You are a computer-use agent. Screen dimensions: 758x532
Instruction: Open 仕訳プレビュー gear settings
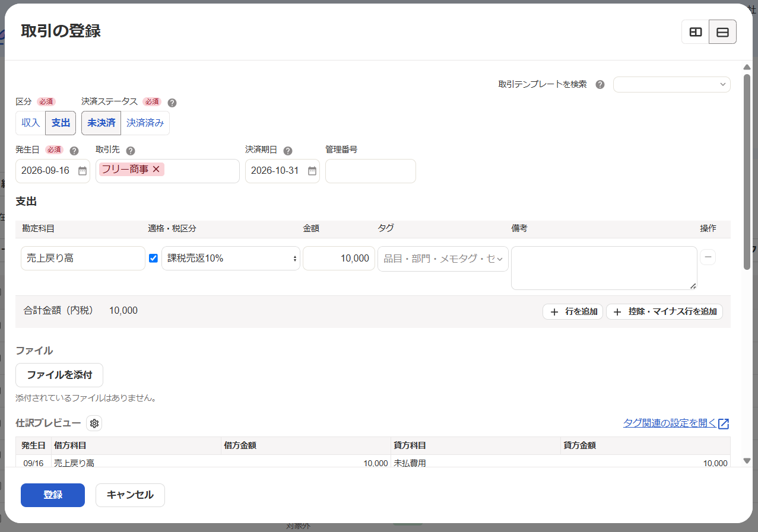tap(94, 423)
